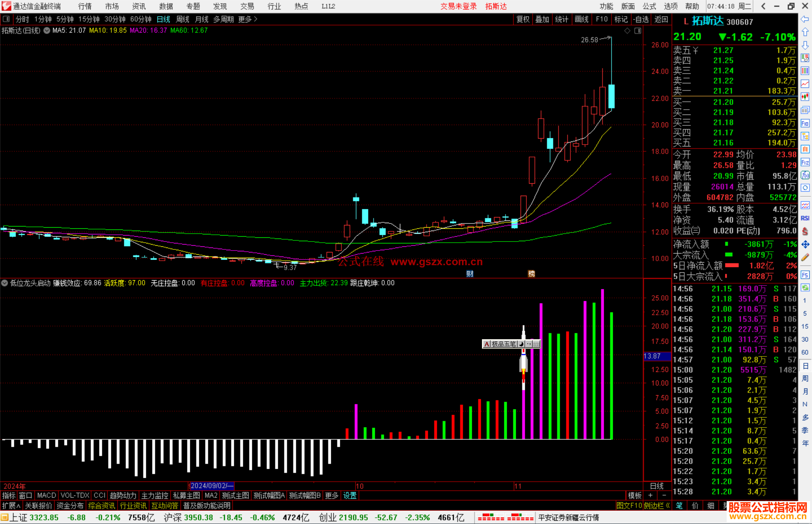Expand the 更多 periods dropdown
The height and width of the screenshot is (524, 812).
click(248, 19)
